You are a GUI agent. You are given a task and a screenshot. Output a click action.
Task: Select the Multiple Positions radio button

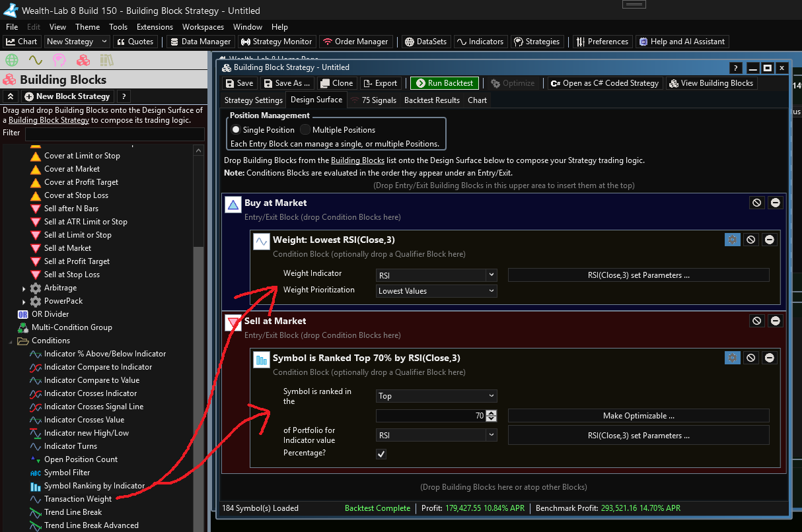click(305, 130)
